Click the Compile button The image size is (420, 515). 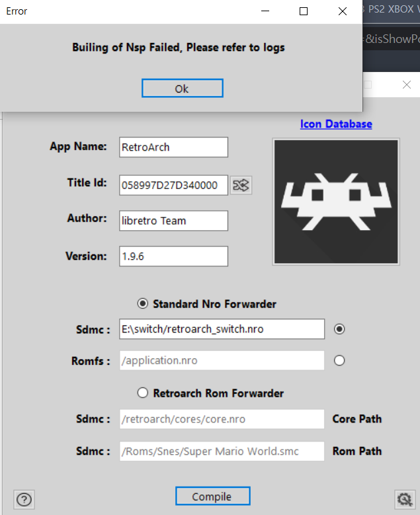[212, 496]
